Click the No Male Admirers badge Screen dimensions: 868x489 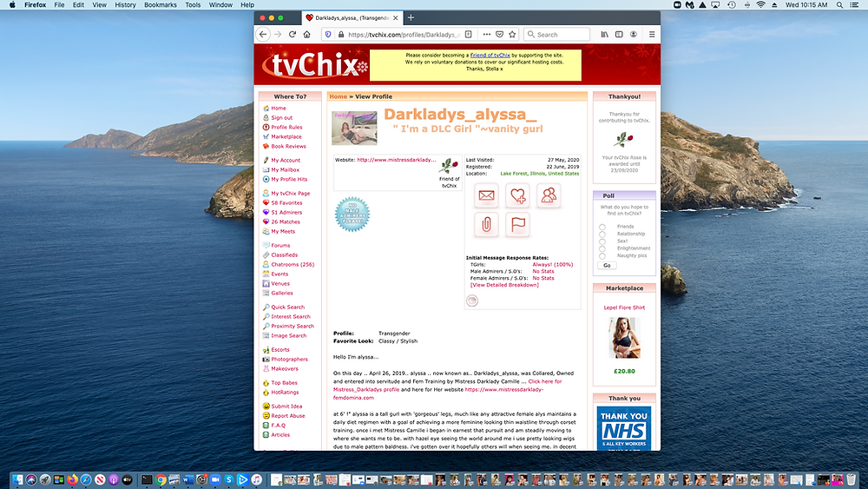click(x=352, y=214)
